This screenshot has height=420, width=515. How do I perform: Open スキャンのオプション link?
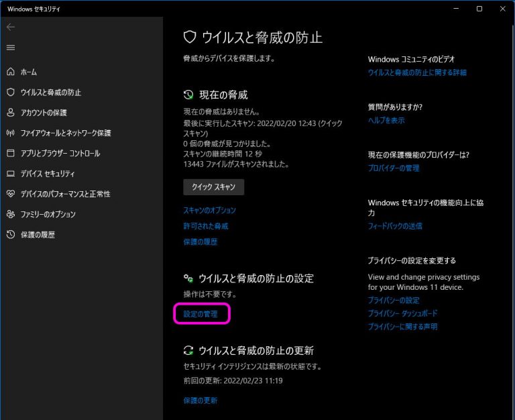tap(209, 210)
